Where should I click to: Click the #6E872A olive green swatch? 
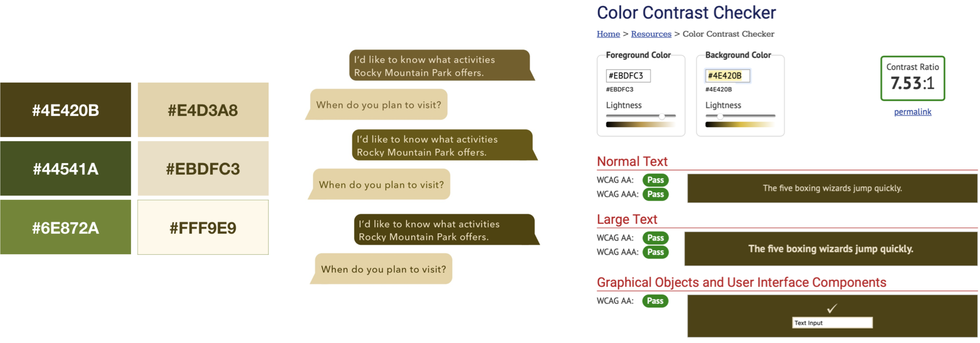pyautogui.click(x=65, y=227)
